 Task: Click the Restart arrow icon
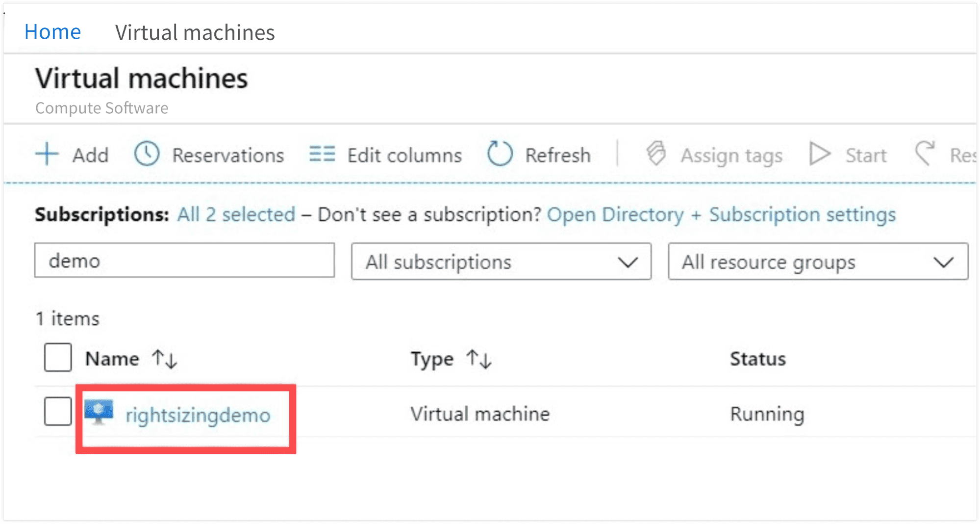tap(925, 153)
